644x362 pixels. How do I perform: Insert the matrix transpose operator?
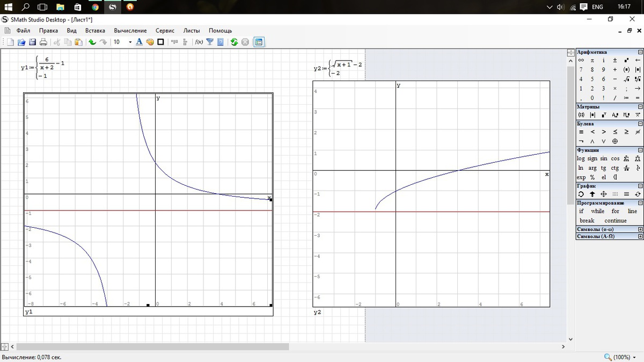pos(604,115)
